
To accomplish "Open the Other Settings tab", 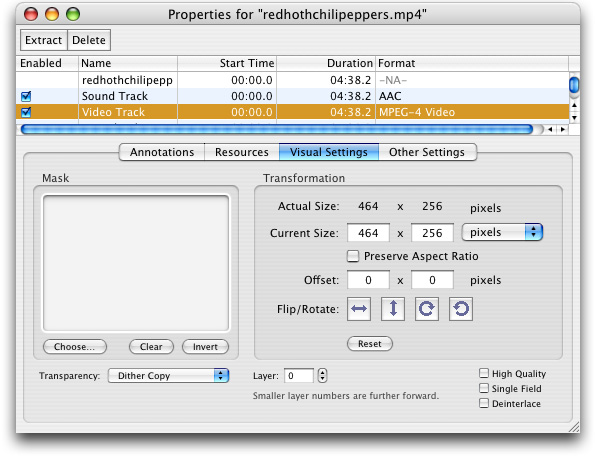I will point(427,152).
